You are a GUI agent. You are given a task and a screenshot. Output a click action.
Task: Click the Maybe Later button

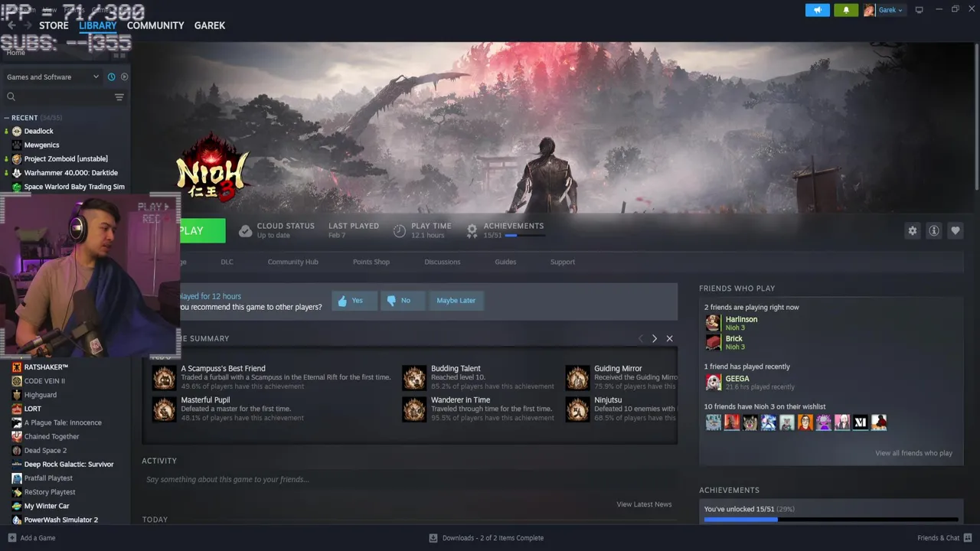coord(456,301)
